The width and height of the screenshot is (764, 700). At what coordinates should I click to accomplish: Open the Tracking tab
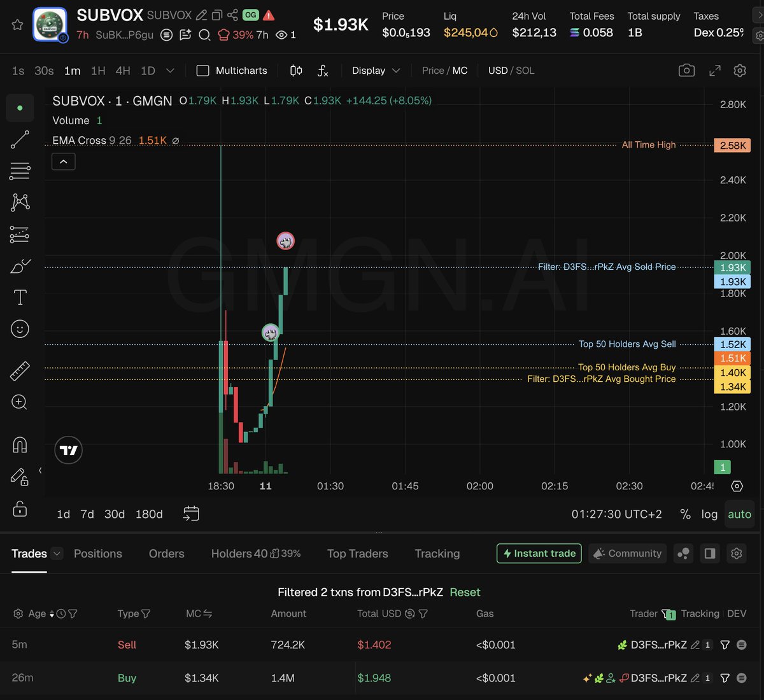click(437, 554)
